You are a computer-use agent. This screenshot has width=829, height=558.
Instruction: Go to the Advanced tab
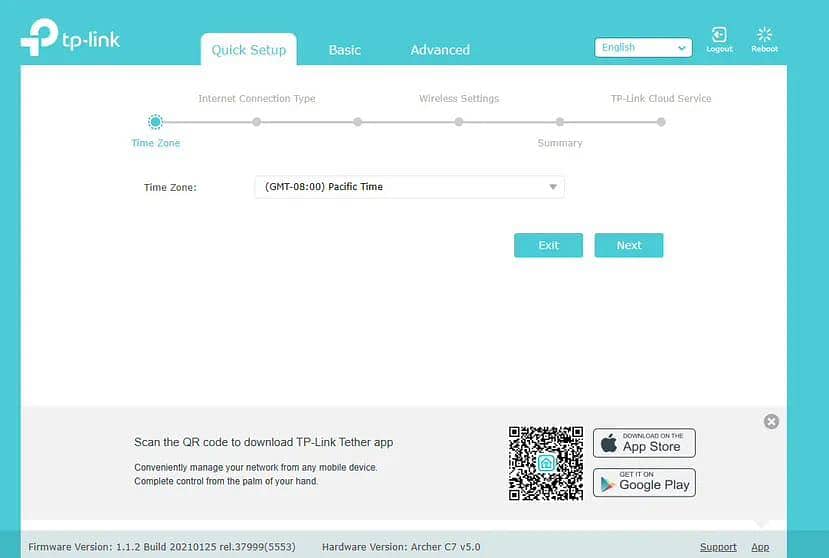point(440,50)
